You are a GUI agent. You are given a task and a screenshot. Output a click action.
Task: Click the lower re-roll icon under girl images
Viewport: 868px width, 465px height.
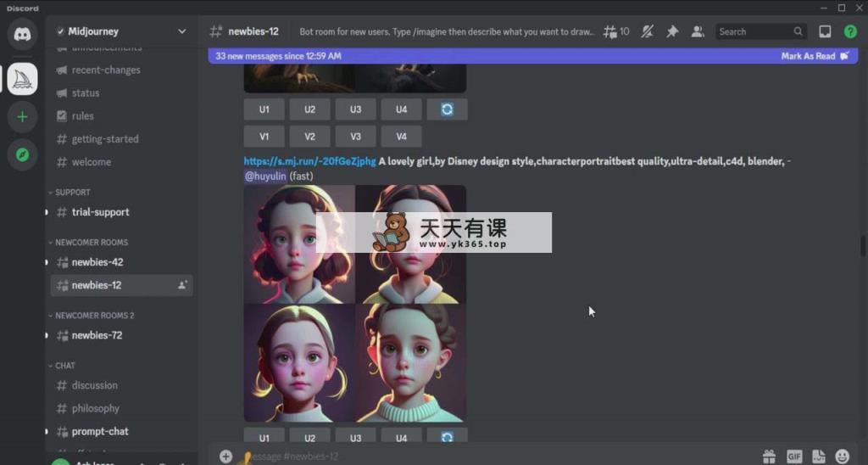(447, 437)
